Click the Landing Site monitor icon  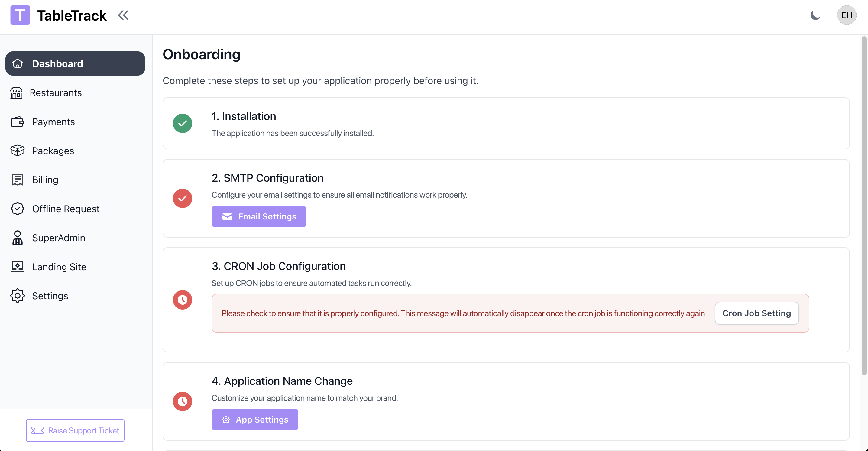click(17, 267)
